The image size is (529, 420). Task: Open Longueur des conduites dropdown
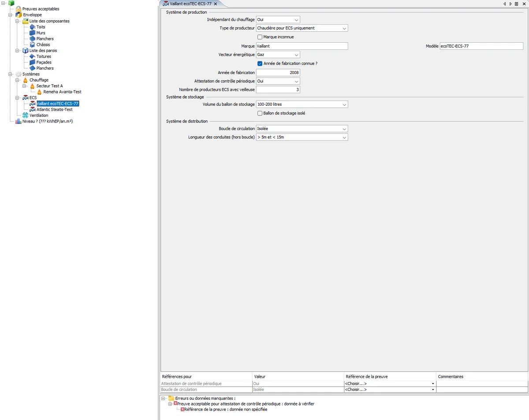point(302,137)
